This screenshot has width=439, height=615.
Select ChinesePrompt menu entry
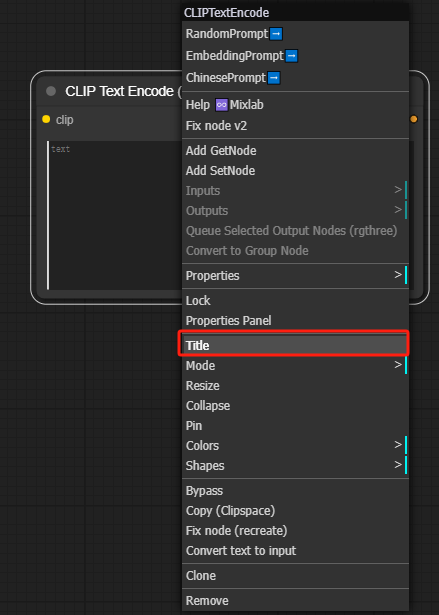tap(295, 78)
